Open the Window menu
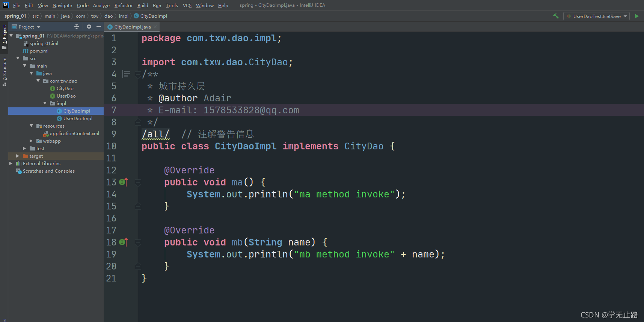 pyautogui.click(x=205, y=5)
